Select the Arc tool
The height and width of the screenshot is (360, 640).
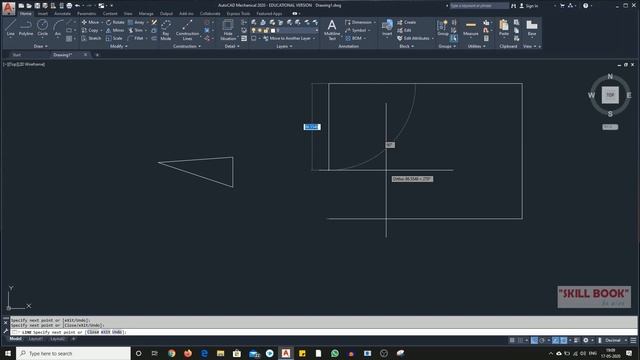click(x=58, y=28)
